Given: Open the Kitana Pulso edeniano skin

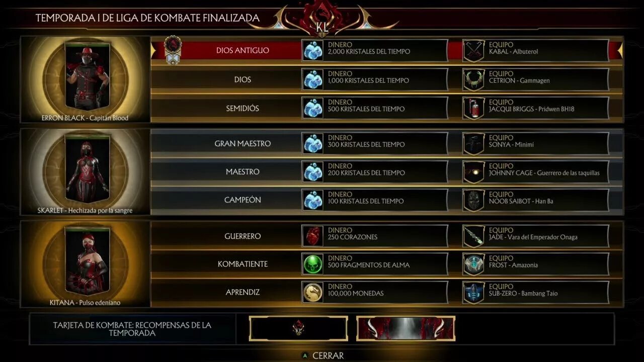Looking at the screenshot, I should click(85, 264).
